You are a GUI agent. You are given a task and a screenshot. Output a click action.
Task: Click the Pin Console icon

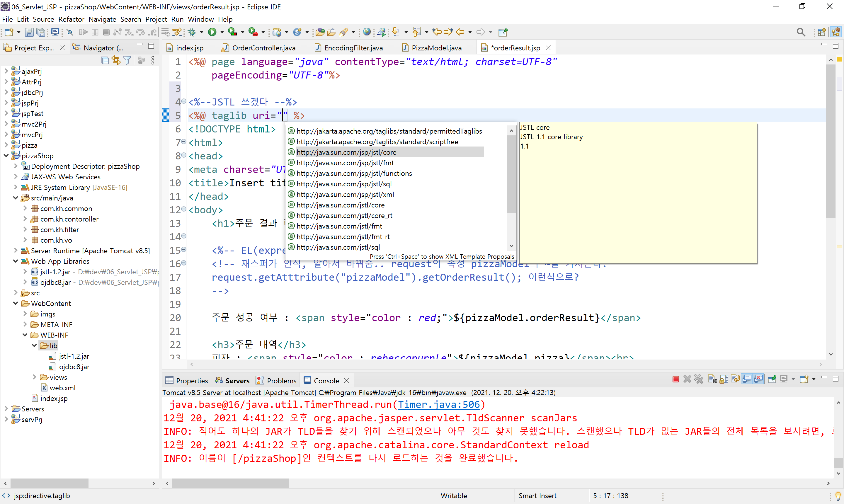pos(772,379)
